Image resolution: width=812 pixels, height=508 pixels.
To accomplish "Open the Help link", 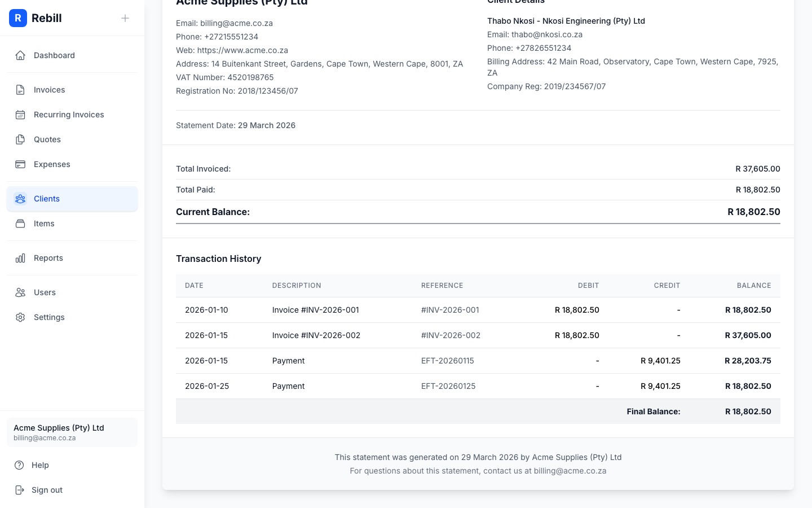I will pyautogui.click(x=40, y=465).
